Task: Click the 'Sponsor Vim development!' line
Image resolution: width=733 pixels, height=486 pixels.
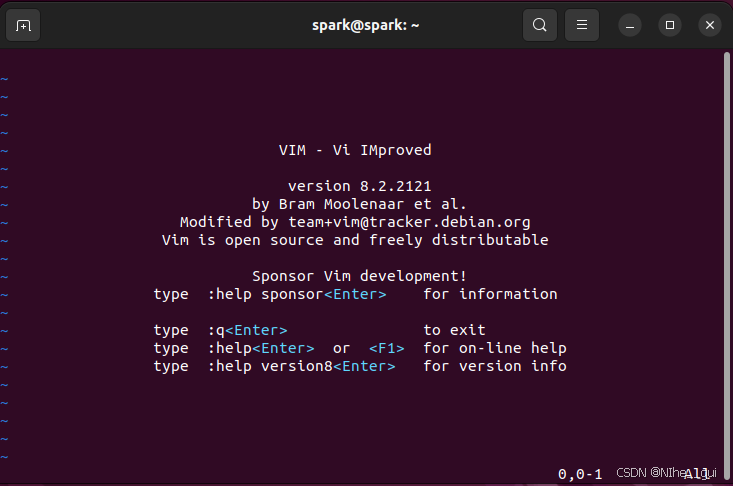Action: [359, 276]
